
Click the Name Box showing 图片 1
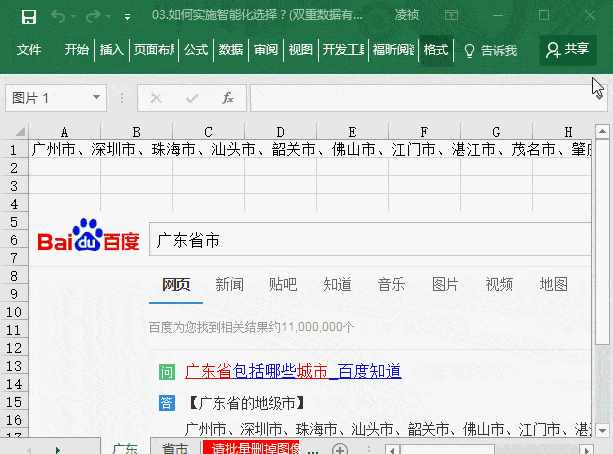(56, 98)
